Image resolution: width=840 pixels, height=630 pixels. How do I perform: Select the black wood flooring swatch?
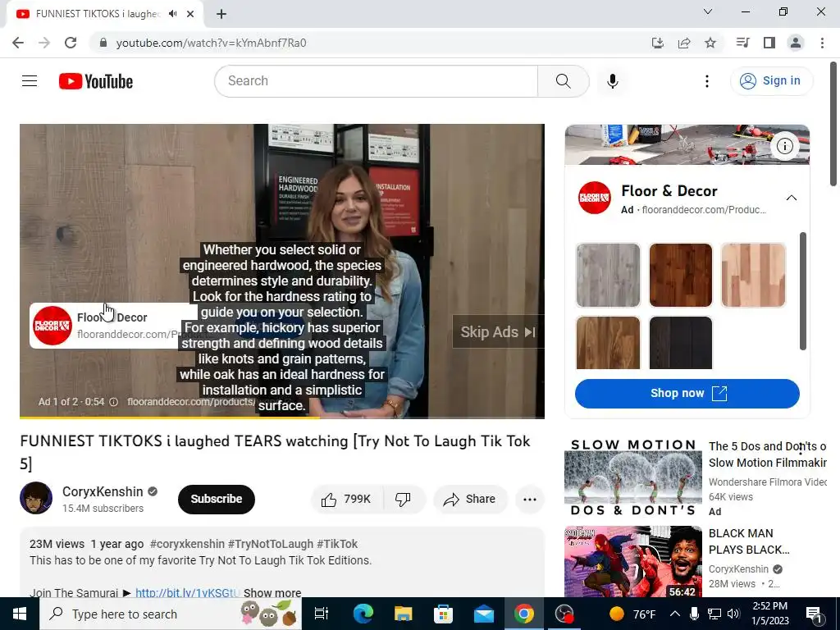680,343
